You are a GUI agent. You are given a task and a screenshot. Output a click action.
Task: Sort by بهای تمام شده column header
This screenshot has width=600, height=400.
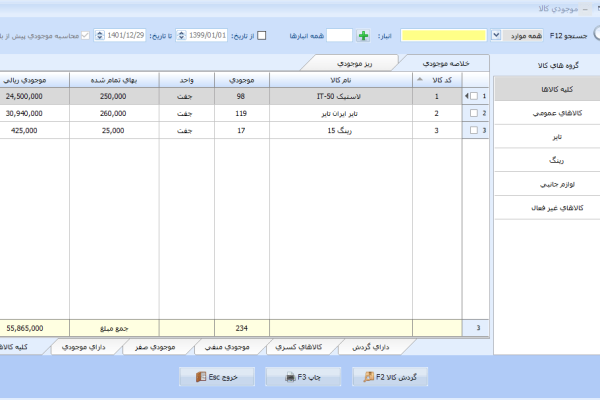click(114, 80)
